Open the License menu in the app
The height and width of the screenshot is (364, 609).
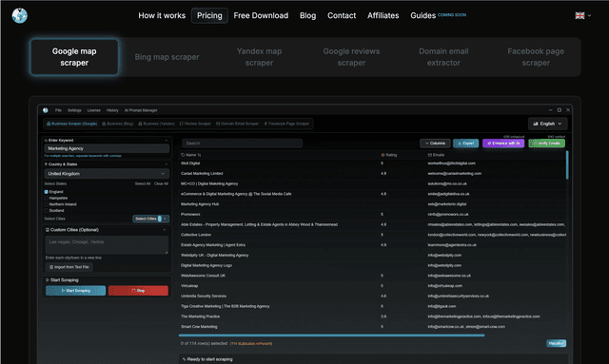[x=93, y=110]
